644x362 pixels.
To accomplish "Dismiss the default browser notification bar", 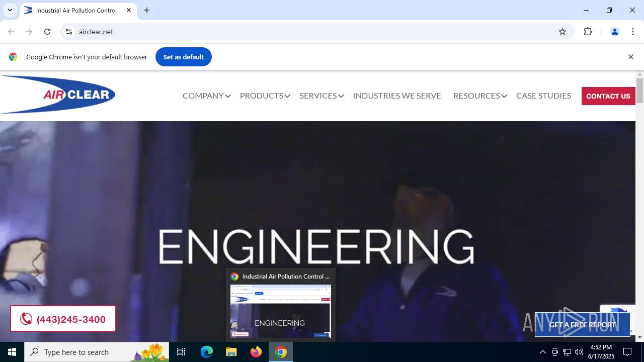I will (630, 57).
